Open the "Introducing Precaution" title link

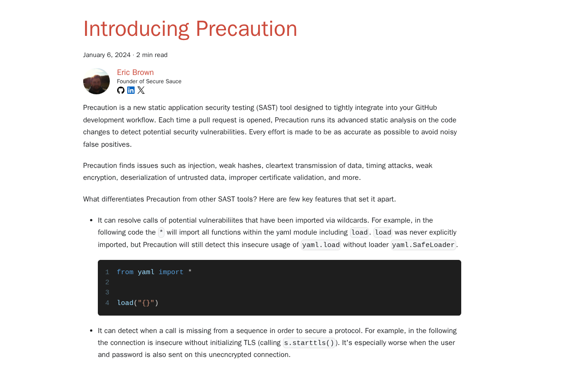[x=190, y=29]
